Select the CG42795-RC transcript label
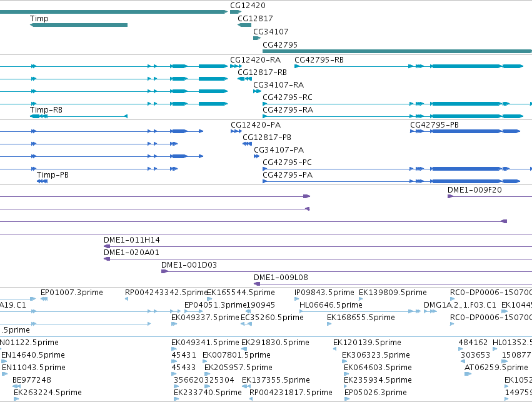 (x=288, y=98)
